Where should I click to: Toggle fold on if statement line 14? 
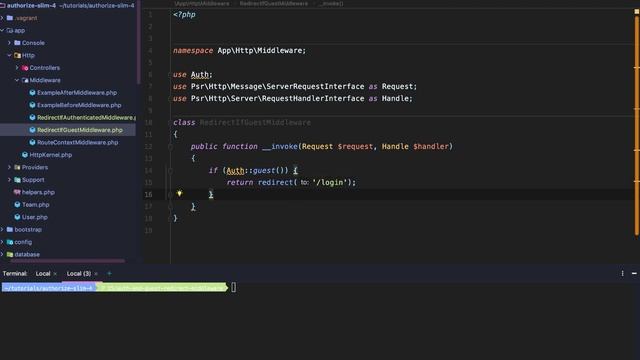tap(171, 171)
